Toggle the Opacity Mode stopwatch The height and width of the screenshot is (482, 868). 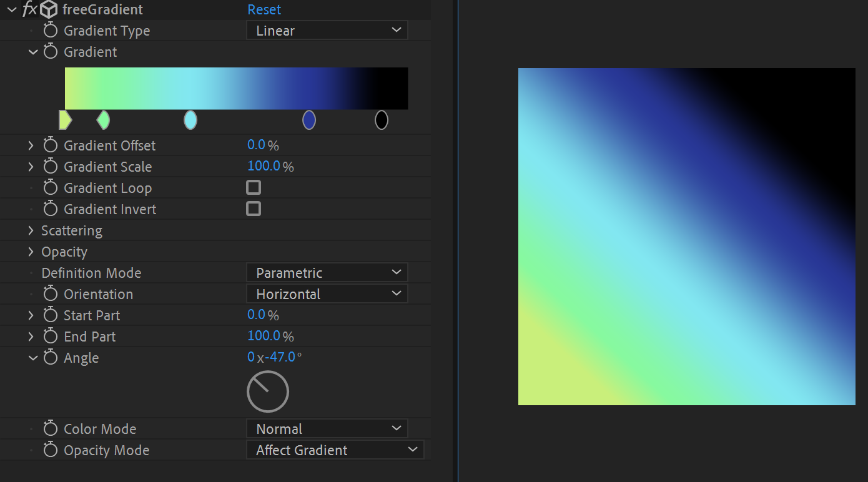(51, 450)
